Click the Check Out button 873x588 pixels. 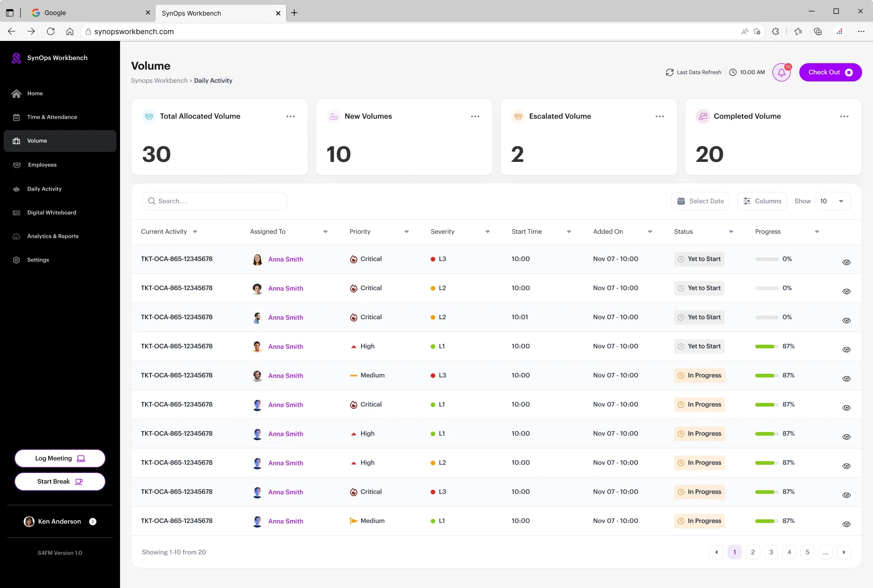click(830, 72)
